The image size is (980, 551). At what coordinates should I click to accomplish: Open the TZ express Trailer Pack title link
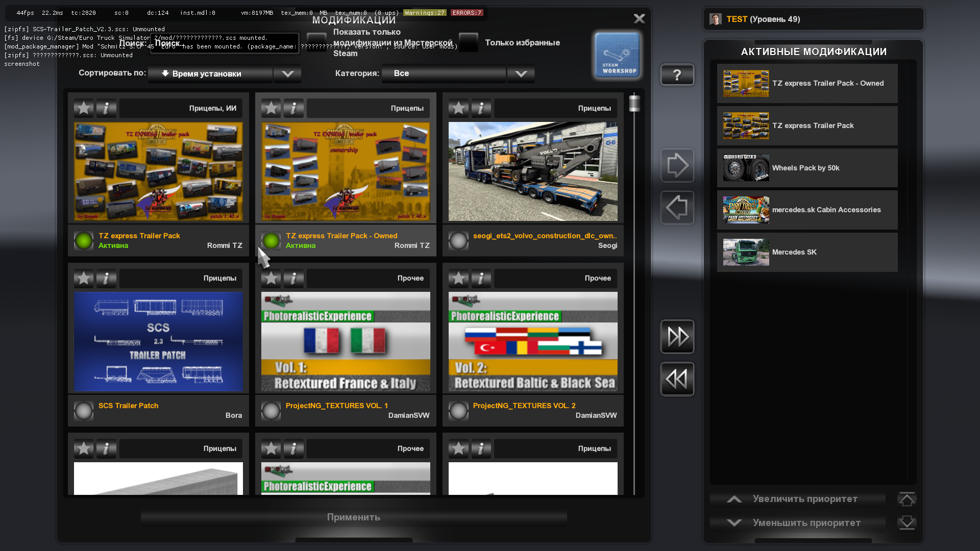(x=139, y=236)
